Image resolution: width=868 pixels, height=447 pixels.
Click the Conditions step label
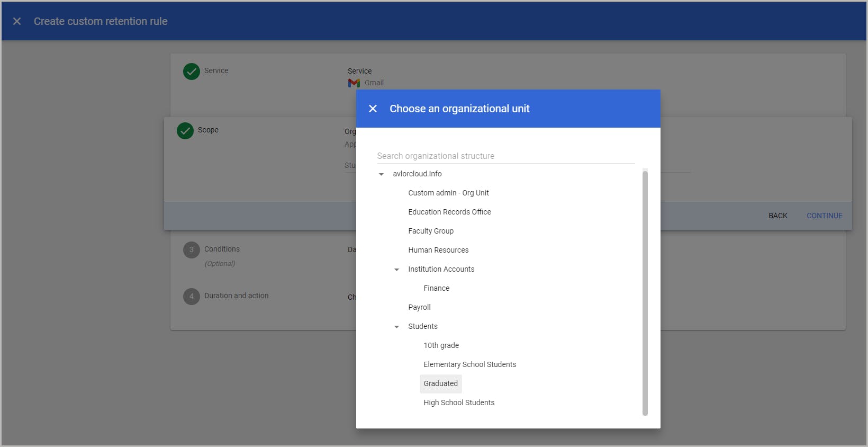pos(222,249)
